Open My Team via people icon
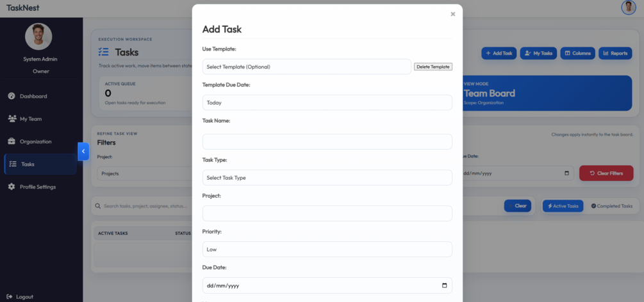This screenshot has height=302, width=644. click(12, 118)
